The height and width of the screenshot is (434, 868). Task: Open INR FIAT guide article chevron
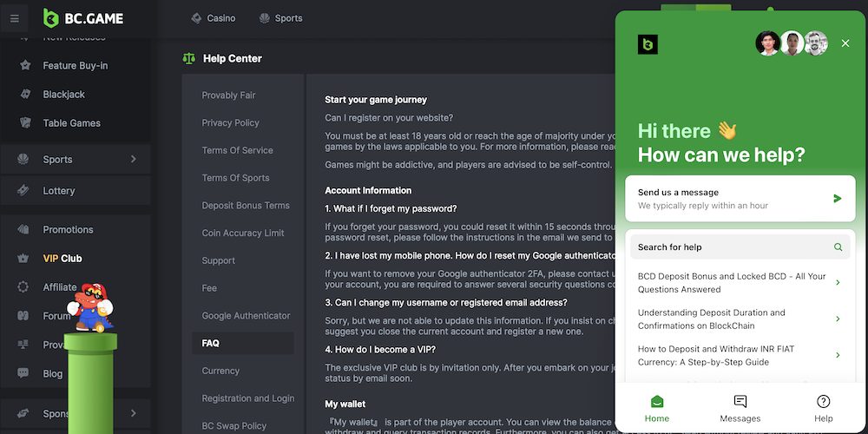click(838, 355)
